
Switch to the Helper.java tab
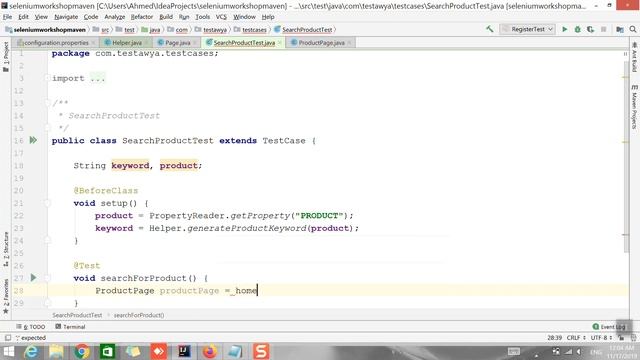(x=127, y=42)
